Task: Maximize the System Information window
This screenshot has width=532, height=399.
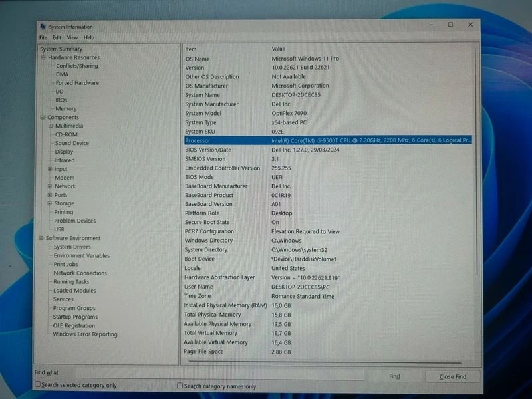Action: pyautogui.click(x=450, y=25)
